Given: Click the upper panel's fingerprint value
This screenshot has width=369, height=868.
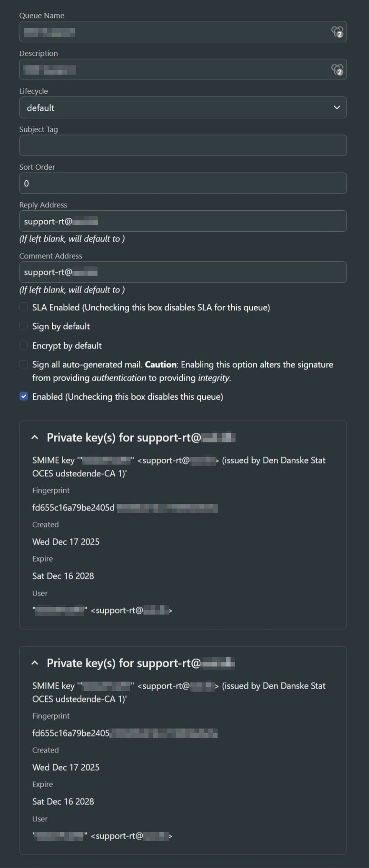Looking at the screenshot, I should tap(125, 508).
